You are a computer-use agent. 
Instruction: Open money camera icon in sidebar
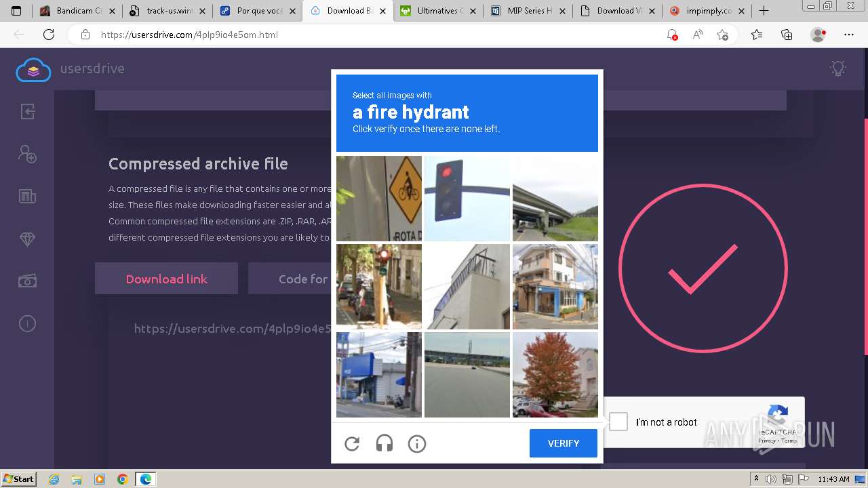(x=27, y=281)
